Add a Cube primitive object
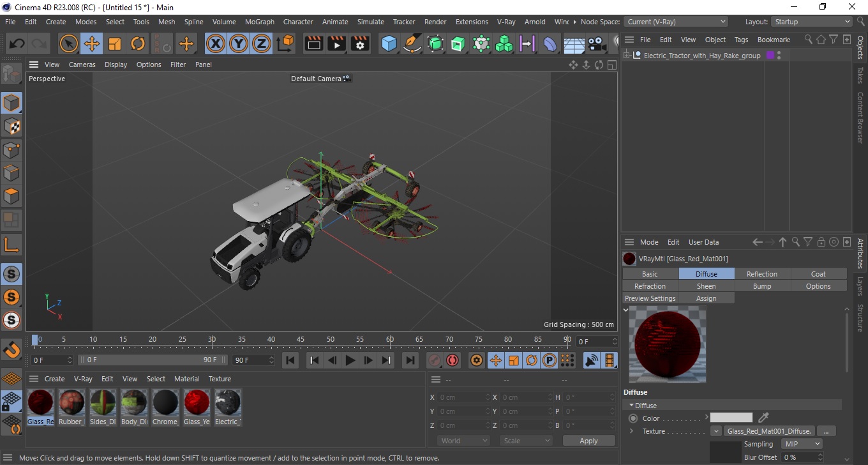 coord(389,44)
